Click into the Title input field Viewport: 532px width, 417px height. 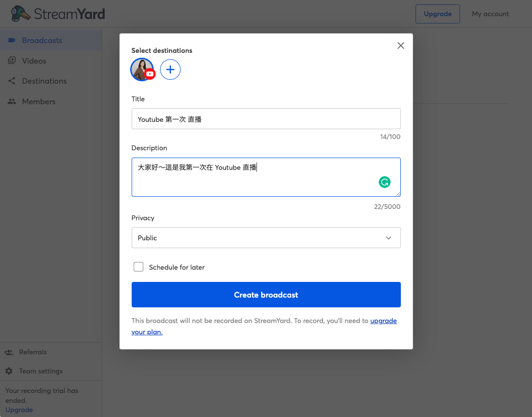[x=266, y=119]
